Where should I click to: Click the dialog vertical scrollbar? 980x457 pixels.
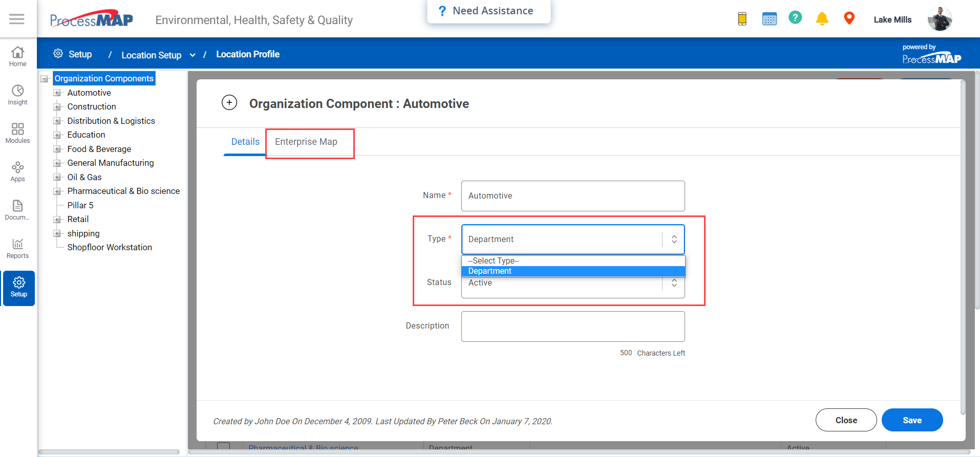[x=963, y=247]
